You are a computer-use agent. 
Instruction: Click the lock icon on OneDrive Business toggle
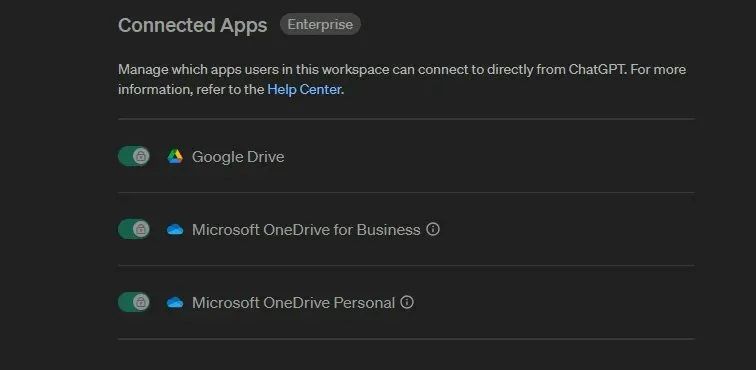pyautogui.click(x=141, y=229)
